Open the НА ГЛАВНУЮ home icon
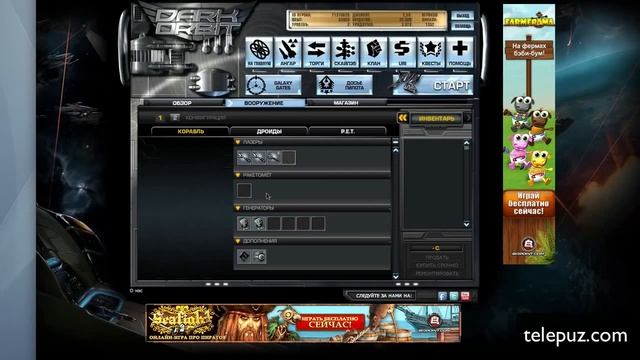 click(259, 52)
